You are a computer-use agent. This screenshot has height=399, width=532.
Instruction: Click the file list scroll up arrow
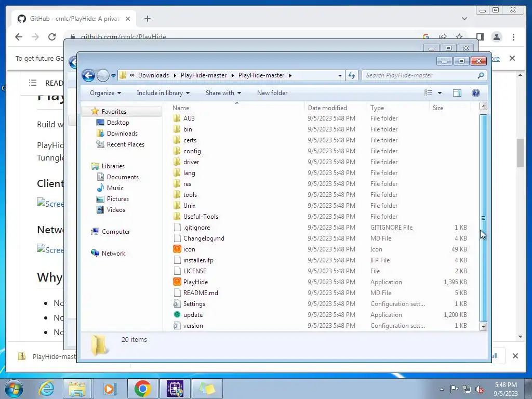coord(483,106)
